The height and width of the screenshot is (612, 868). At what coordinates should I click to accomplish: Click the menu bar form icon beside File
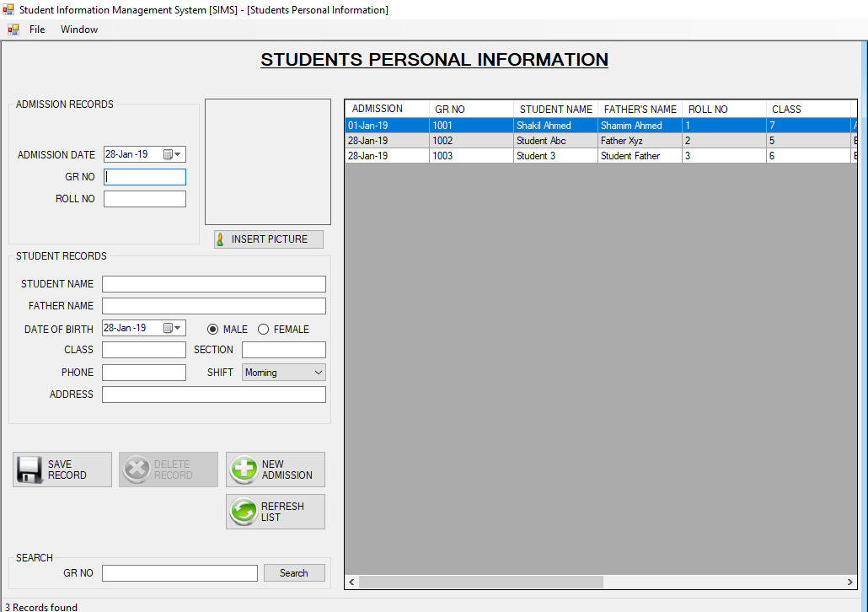[13, 30]
